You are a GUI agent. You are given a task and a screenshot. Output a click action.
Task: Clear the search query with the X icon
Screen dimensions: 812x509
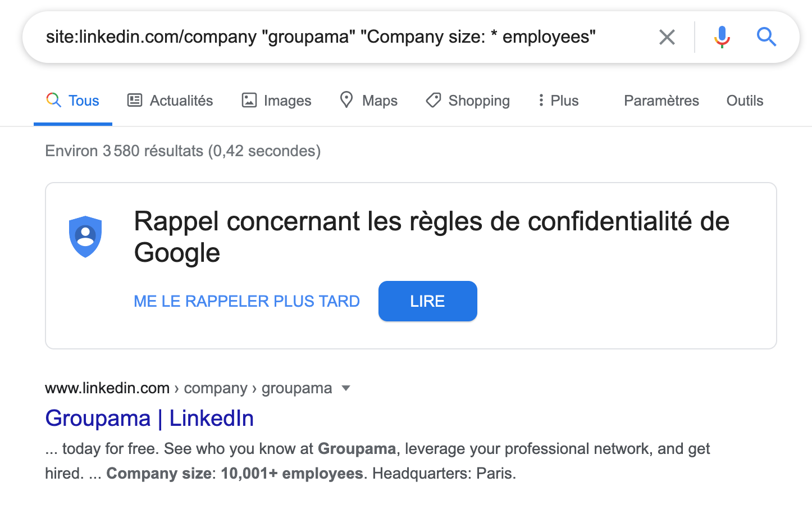point(667,37)
